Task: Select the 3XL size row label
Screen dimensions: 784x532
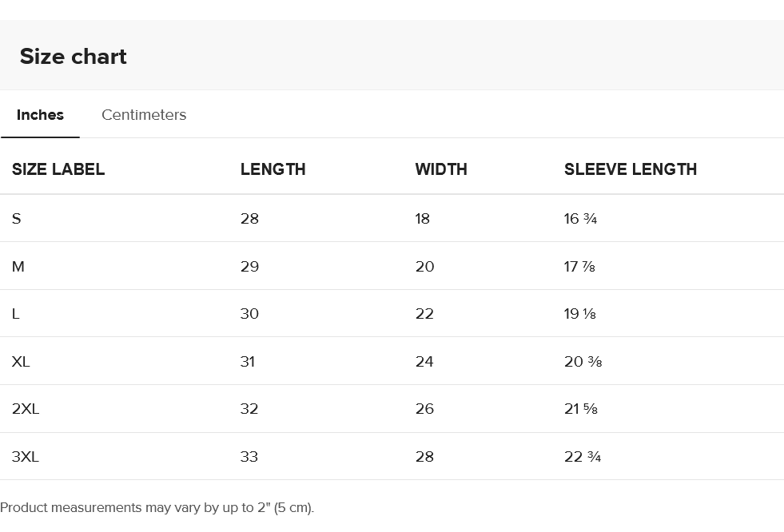Action: coord(26,457)
